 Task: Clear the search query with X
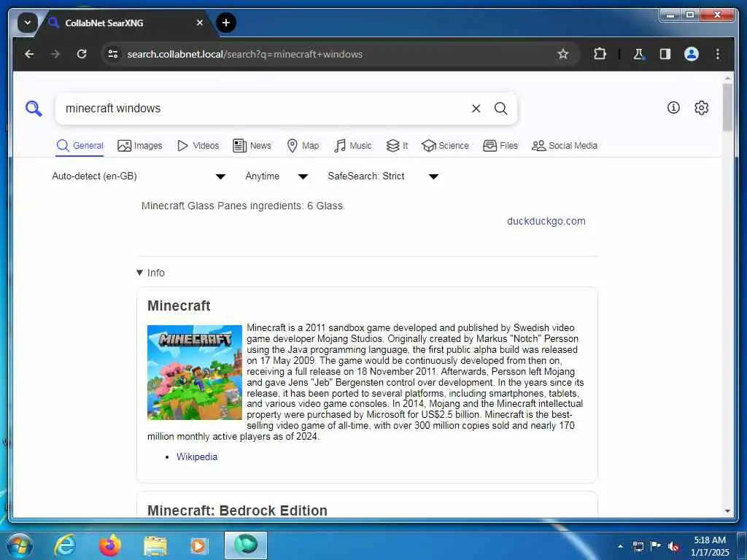[476, 109]
